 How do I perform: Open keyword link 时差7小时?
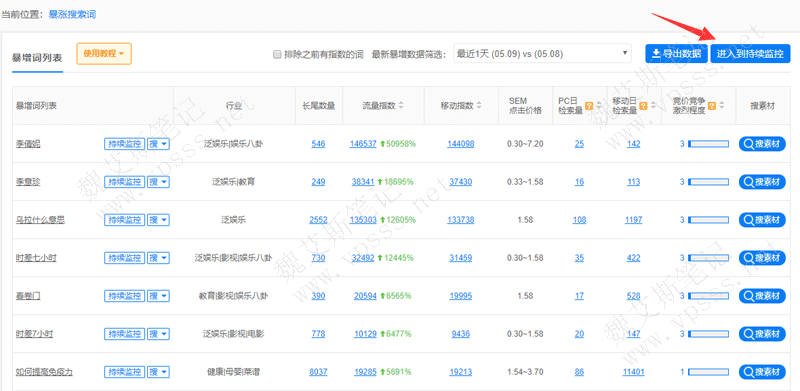point(34,334)
